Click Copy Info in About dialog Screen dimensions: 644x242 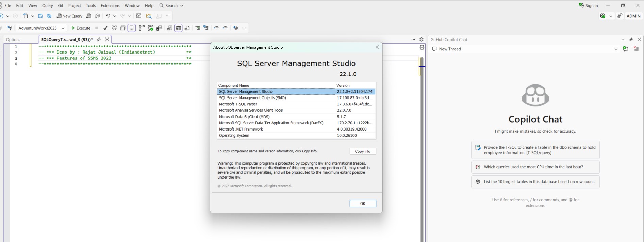click(363, 151)
